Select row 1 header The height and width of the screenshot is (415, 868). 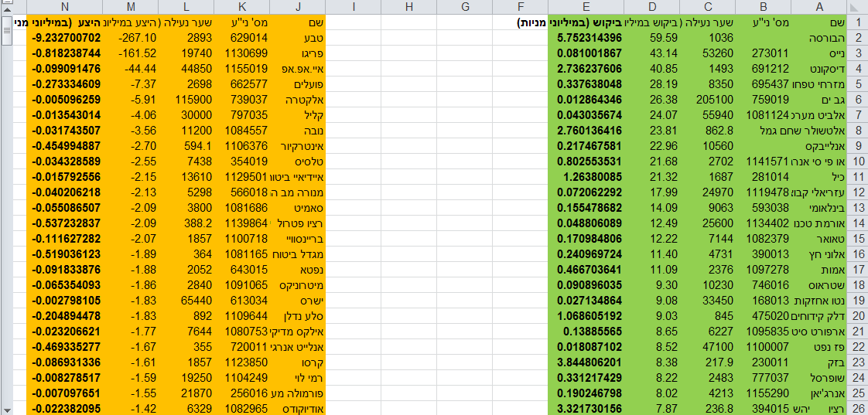tap(857, 22)
